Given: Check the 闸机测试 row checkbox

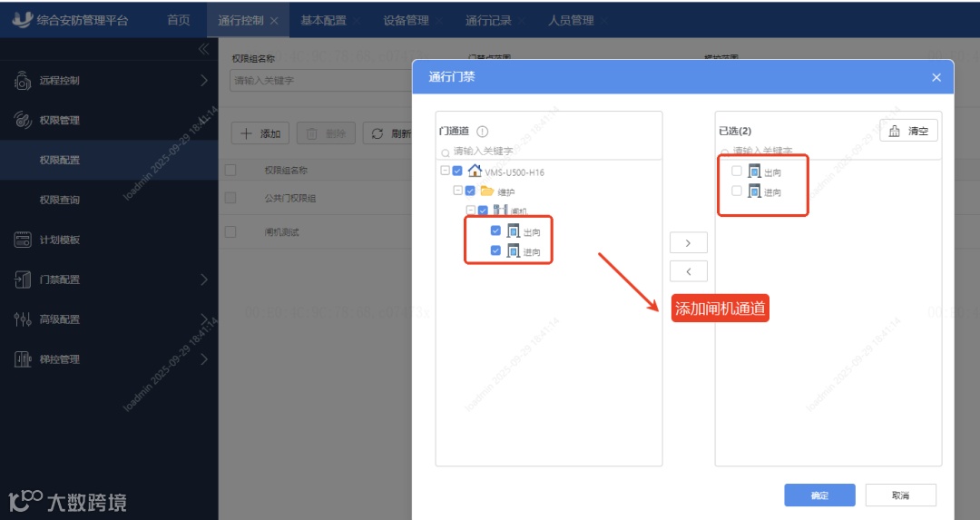Looking at the screenshot, I should point(230,232).
